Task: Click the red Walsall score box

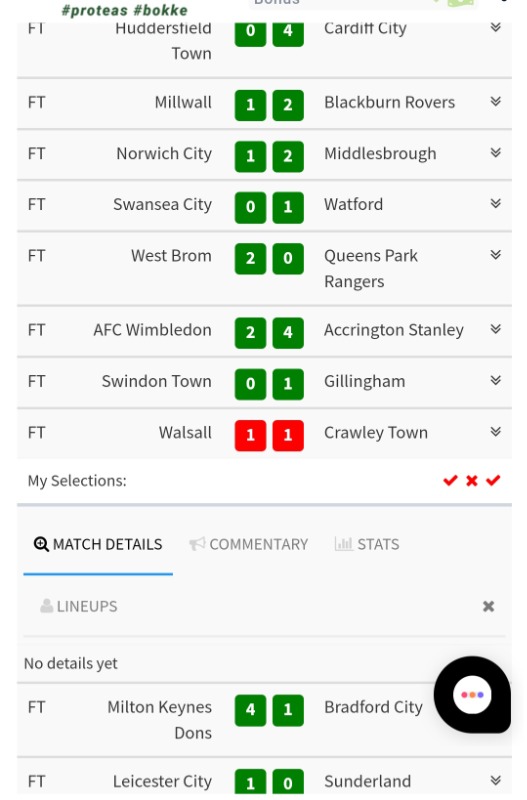Action: tap(250, 435)
